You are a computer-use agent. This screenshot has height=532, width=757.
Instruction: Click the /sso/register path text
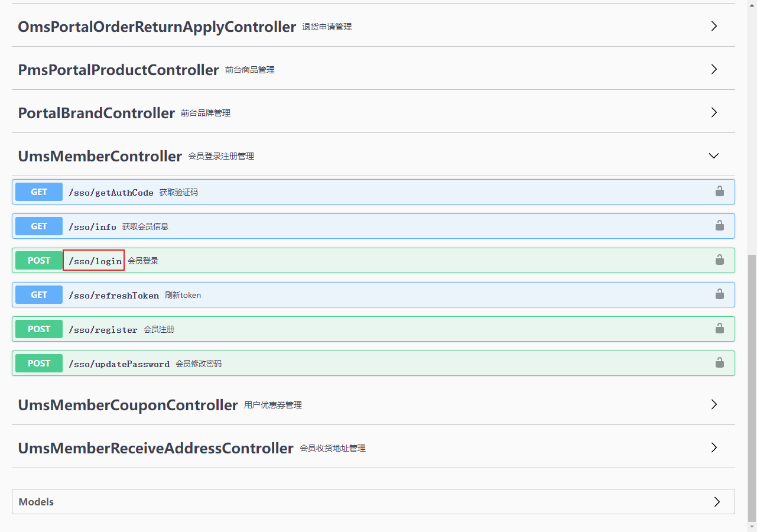[x=103, y=330]
